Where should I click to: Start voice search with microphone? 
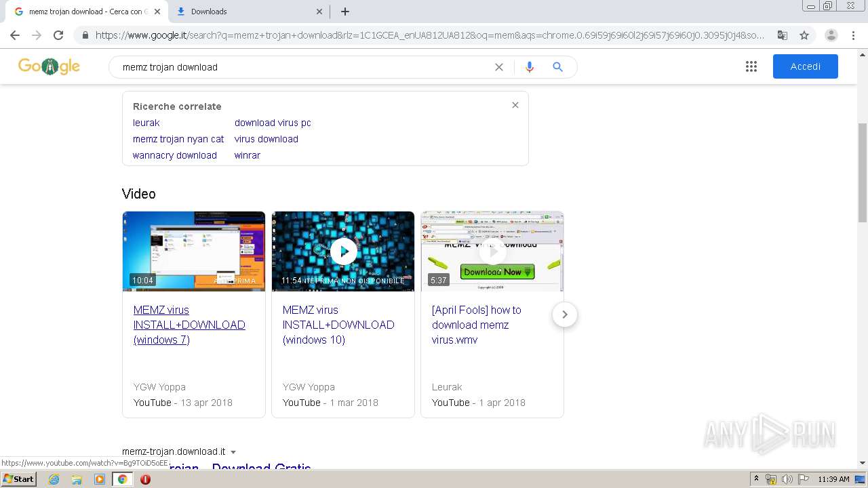(x=530, y=67)
